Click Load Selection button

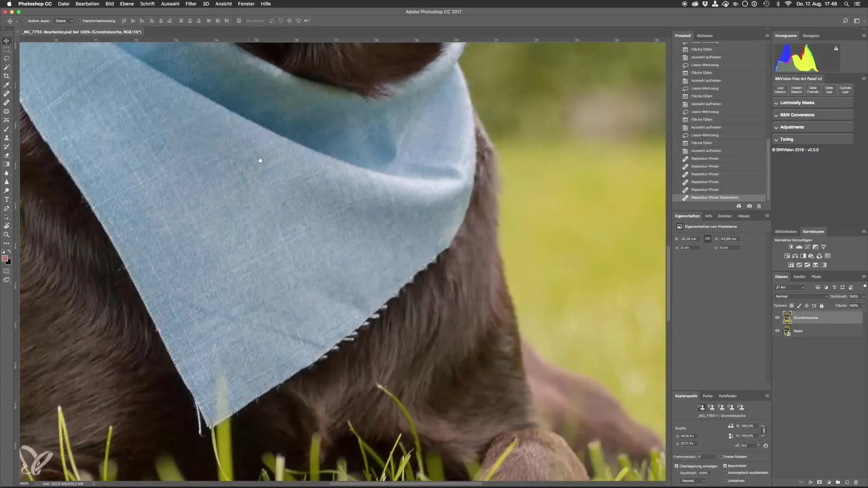tap(780, 89)
